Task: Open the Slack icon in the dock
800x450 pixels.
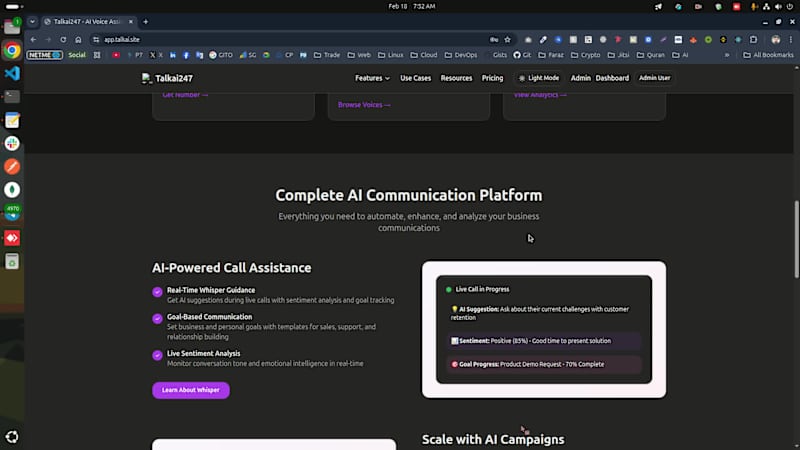Action: [x=12, y=143]
